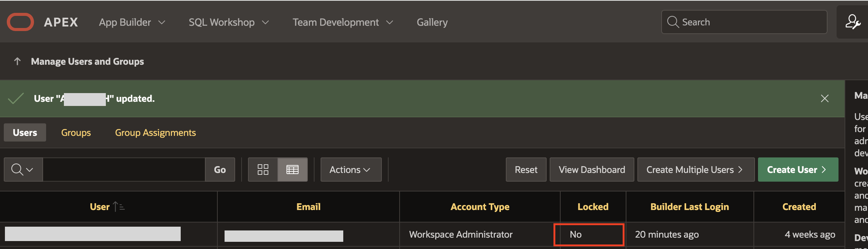868x249 pixels.
Task: Click the Reset button
Action: 526,170
